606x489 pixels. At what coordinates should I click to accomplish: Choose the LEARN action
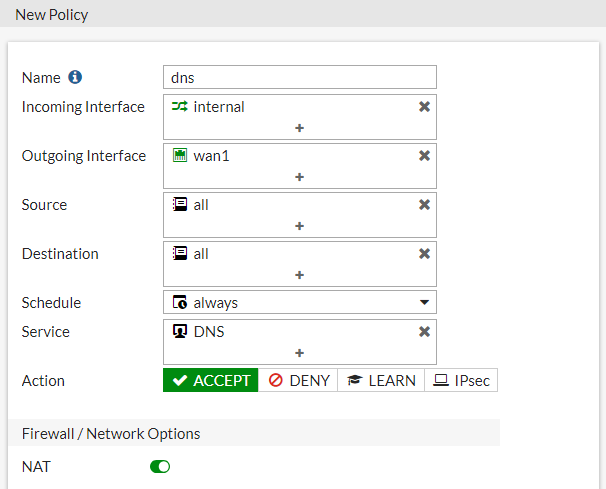(x=381, y=380)
